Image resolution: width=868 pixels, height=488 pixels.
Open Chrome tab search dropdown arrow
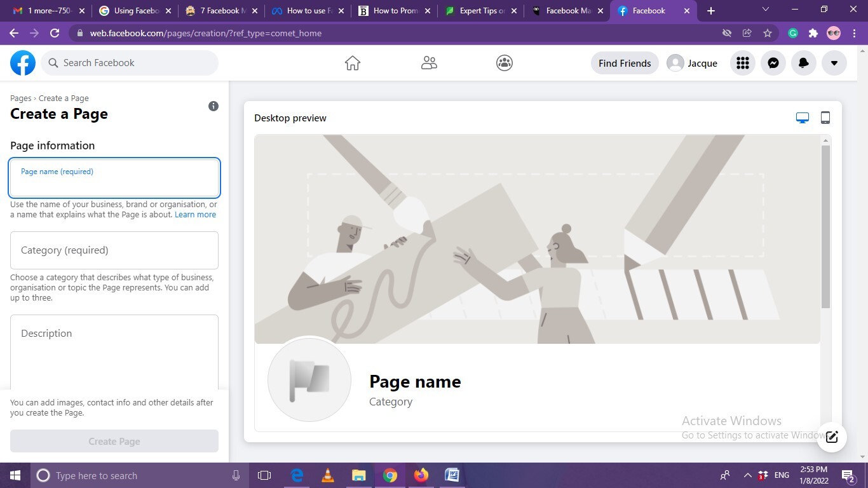click(x=765, y=10)
